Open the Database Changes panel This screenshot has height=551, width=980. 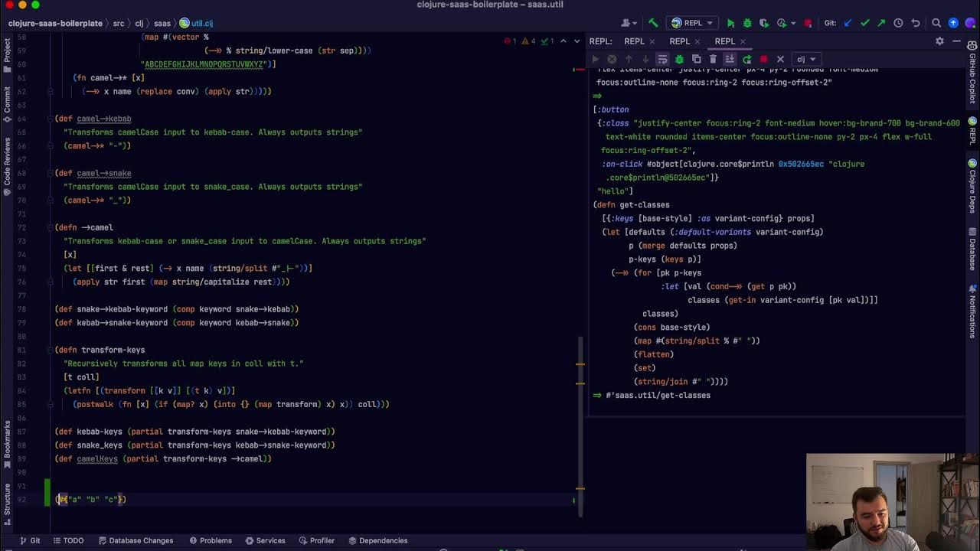(135, 540)
